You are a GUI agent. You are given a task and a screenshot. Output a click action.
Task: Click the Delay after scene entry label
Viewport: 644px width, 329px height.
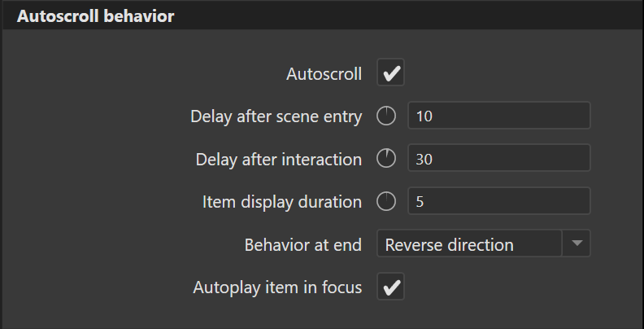point(276,116)
